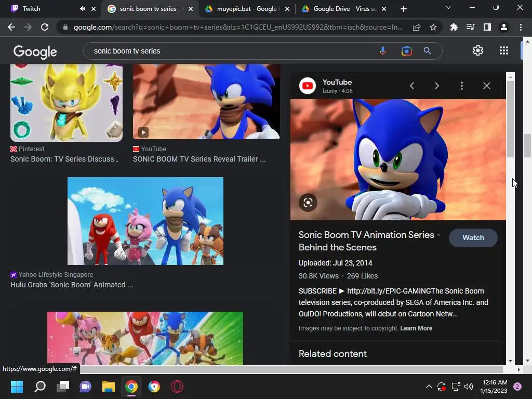Open a new browser tab
Viewport: 532px width, 399px height.
(x=403, y=9)
